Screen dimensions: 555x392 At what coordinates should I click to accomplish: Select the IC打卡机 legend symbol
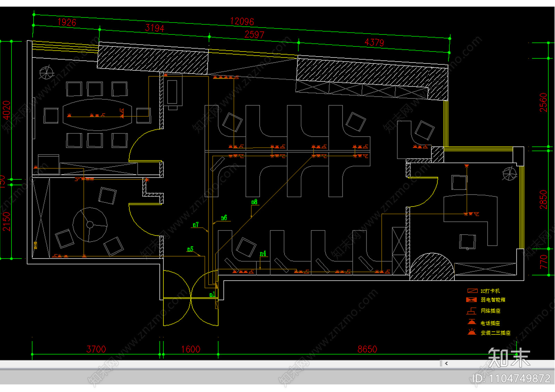point(472,291)
